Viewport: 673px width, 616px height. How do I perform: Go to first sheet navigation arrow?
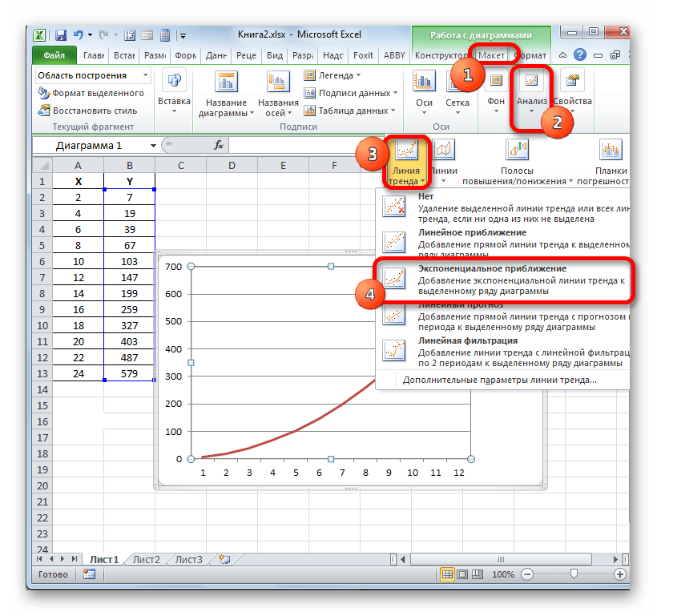point(39,559)
